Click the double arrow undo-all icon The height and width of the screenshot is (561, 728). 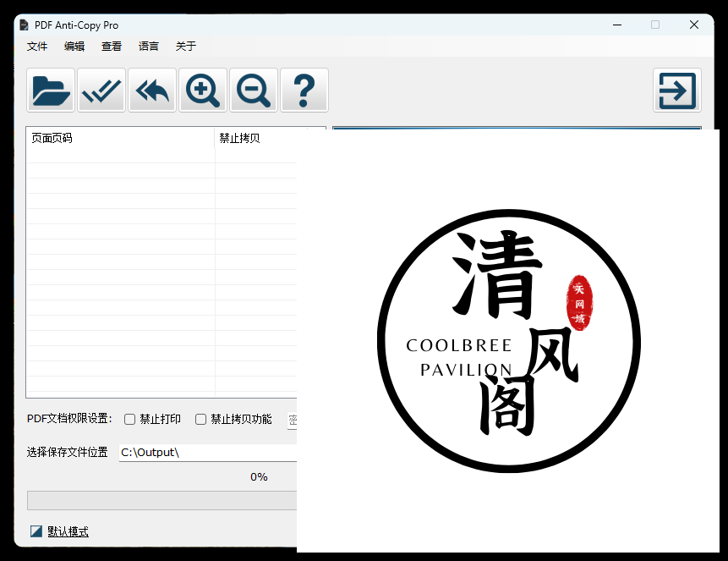click(x=152, y=91)
